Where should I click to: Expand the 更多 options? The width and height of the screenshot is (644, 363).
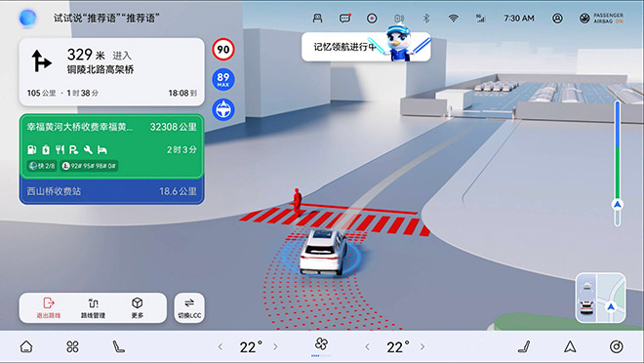pyautogui.click(x=138, y=307)
